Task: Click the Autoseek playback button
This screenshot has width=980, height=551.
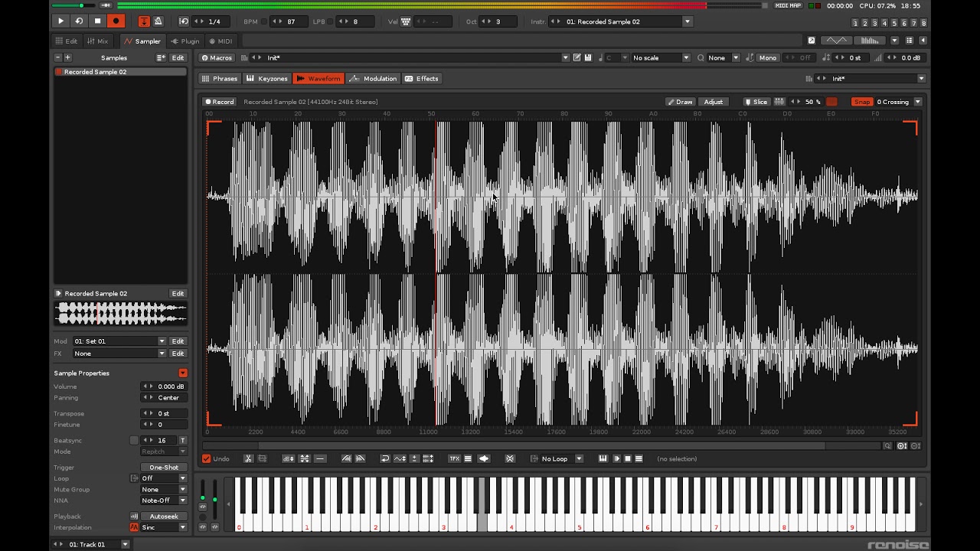Action: [x=164, y=517]
